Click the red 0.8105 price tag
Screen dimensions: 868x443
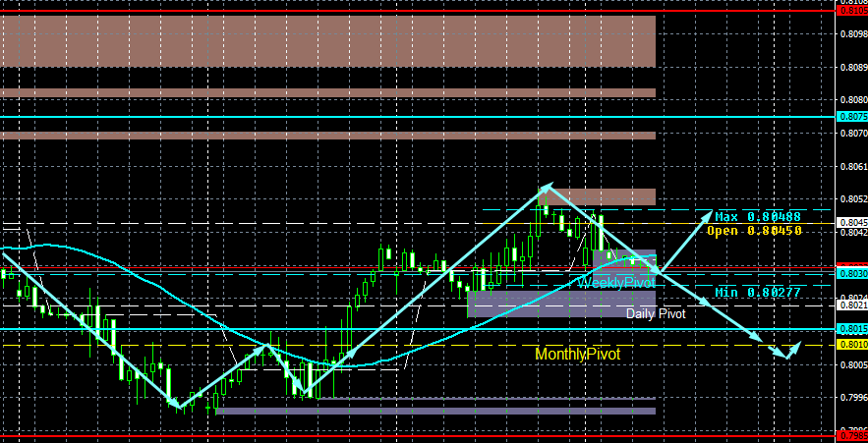(853, 11)
